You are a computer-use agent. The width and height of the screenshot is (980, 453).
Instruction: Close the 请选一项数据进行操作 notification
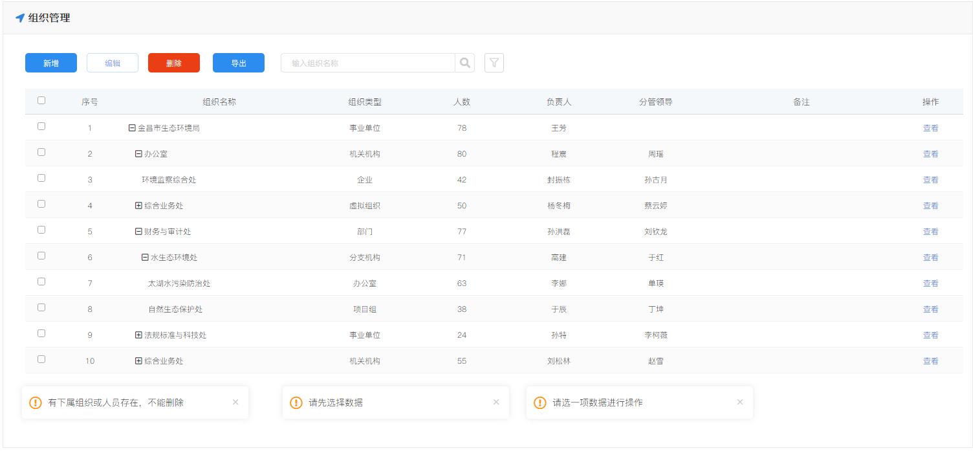point(740,402)
